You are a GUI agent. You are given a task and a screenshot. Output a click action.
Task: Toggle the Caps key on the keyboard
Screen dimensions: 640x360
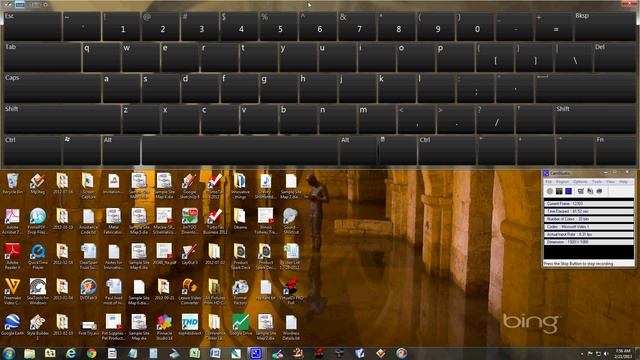(52, 87)
